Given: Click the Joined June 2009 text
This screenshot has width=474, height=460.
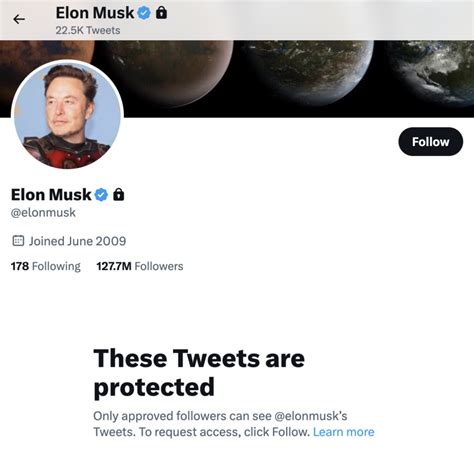Looking at the screenshot, I should click(77, 241).
